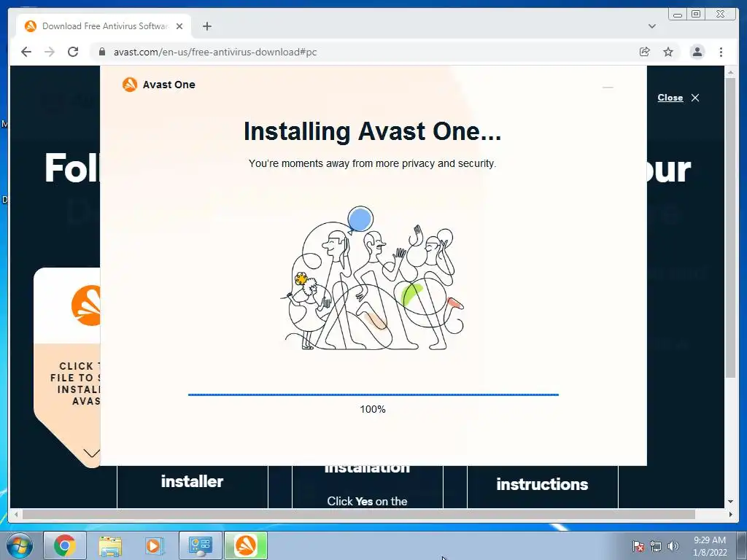Click the network tray icon
The height and width of the screenshot is (560, 747).
[x=656, y=546]
